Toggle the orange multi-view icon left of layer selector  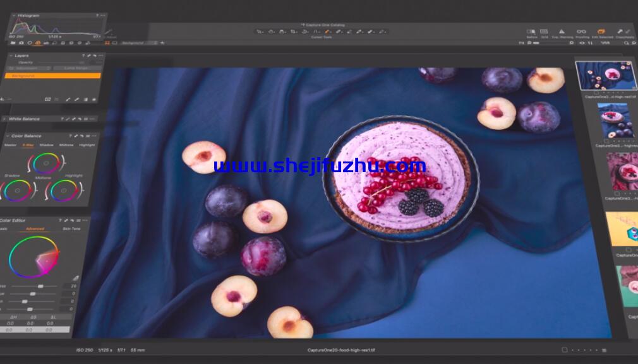107,43
